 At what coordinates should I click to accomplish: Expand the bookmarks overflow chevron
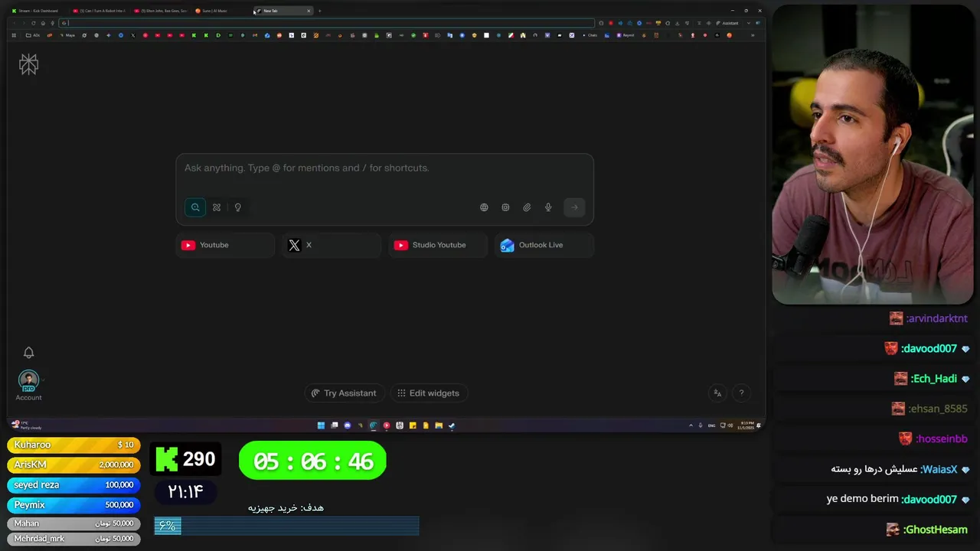point(753,35)
